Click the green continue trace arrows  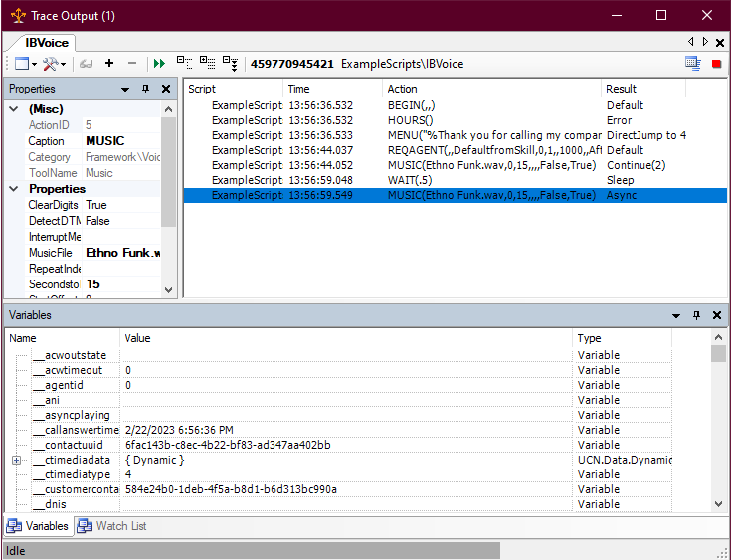(x=159, y=64)
